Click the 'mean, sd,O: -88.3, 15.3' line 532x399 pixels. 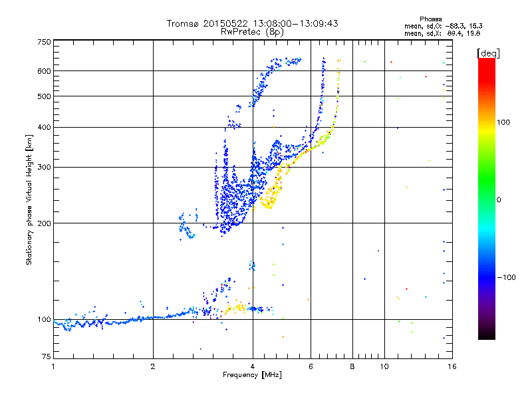(443, 26)
